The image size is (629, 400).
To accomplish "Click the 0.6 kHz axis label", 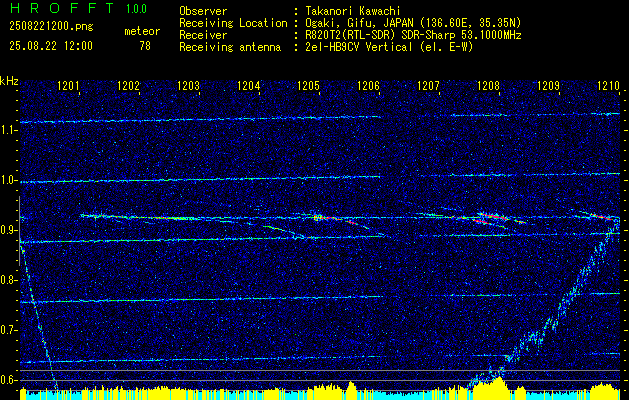I will pyautogui.click(x=9, y=380).
